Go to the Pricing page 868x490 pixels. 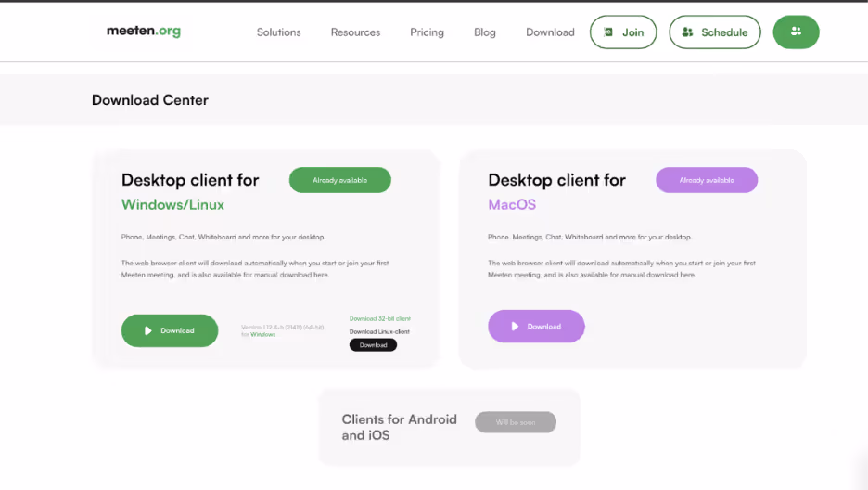(427, 32)
